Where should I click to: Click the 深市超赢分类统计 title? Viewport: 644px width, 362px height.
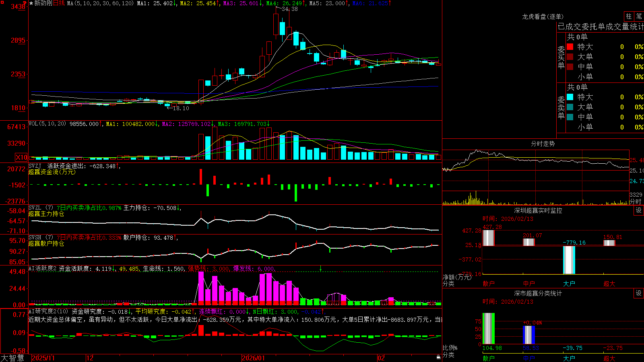point(538,293)
